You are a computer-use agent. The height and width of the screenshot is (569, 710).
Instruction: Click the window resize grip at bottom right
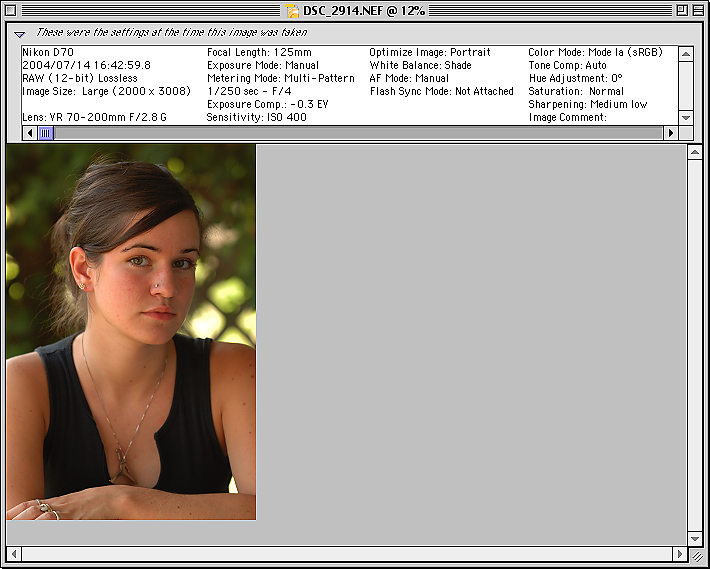696,555
